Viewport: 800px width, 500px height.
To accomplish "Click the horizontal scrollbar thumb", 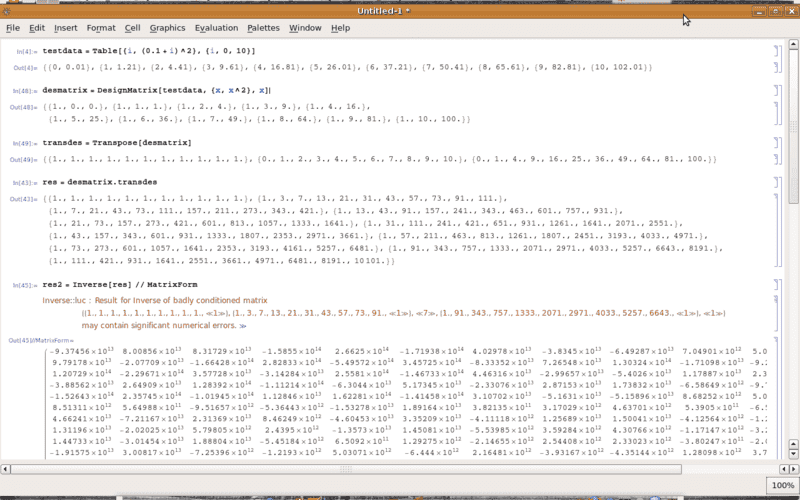I will (346, 469).
